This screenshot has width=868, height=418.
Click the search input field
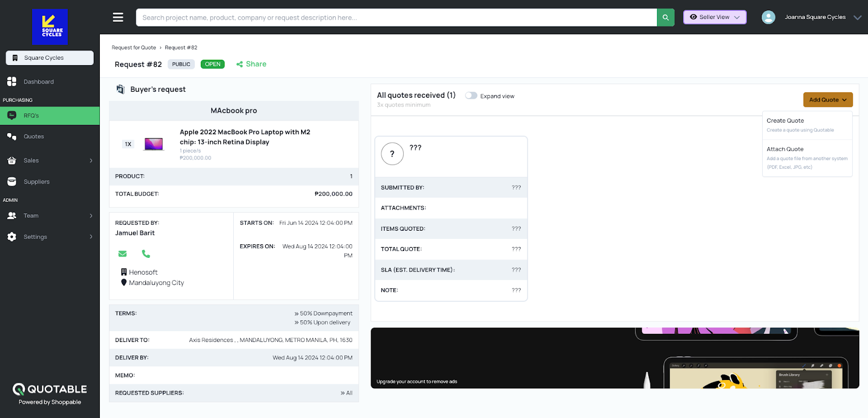[x=396, y=17]
